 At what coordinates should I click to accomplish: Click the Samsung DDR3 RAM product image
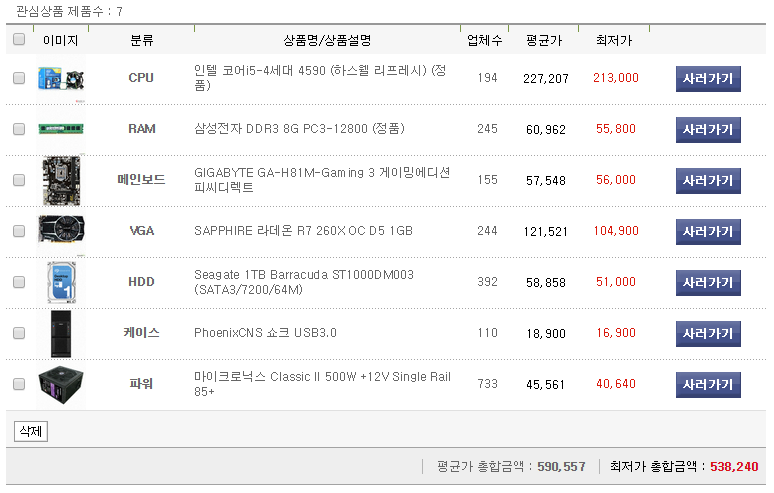[x=61, y=129]
